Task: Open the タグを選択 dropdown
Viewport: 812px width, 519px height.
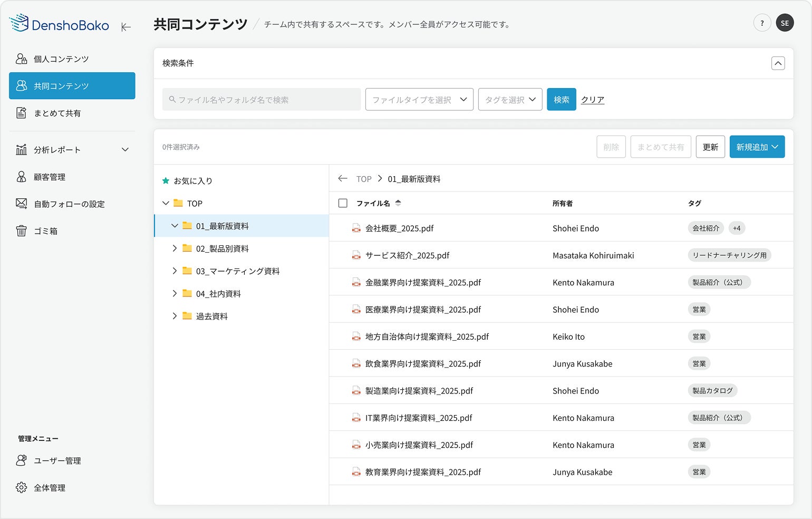Action: pos(510,100)
